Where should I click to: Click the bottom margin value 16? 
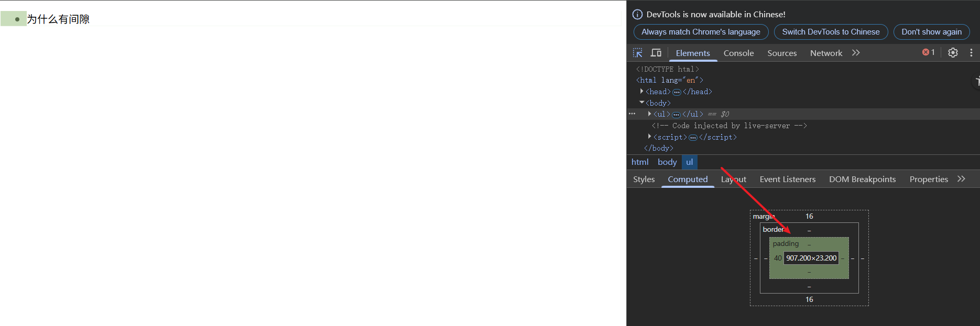809,299
